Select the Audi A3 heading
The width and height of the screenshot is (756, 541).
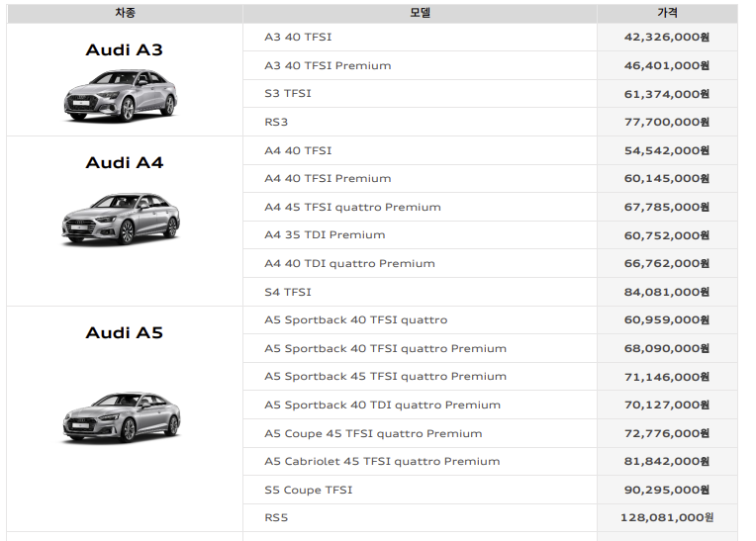click(x=125, y=49)
